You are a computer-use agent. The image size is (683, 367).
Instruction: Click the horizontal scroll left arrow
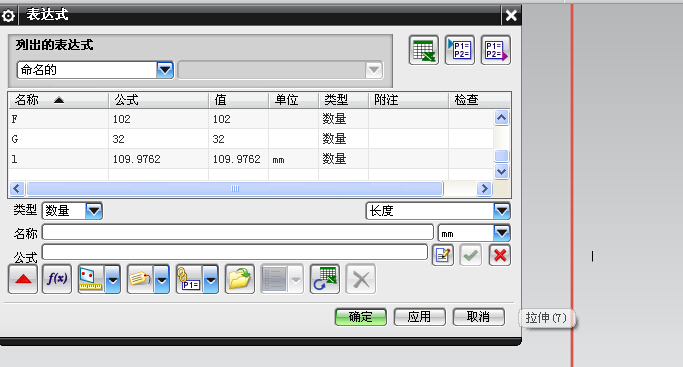(17, 189)
